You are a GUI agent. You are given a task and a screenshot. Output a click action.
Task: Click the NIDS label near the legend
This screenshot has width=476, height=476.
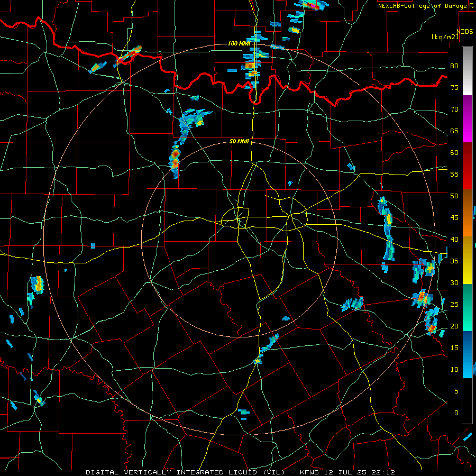pos(464,32)
